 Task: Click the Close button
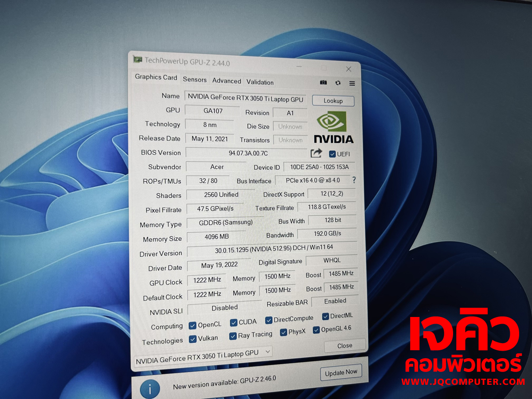[344, 345]
